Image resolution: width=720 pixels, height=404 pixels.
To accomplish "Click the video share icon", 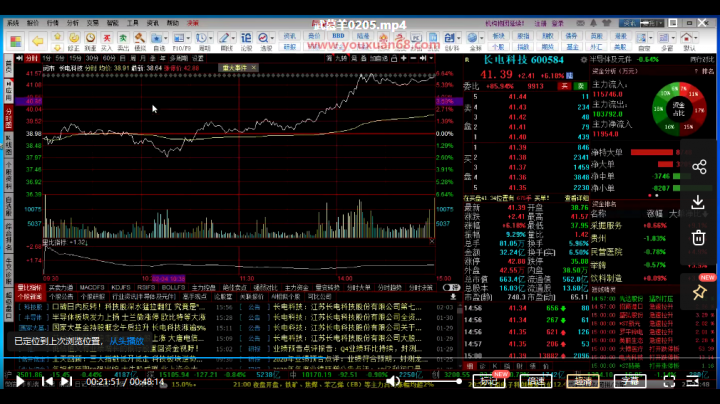I will (x=699, y=167).
